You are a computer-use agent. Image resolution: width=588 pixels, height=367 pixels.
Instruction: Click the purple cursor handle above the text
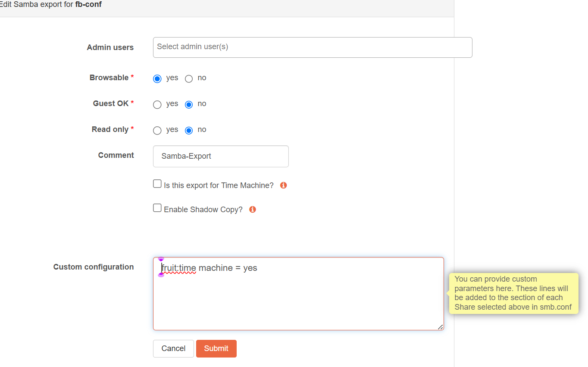coord(161,259)
